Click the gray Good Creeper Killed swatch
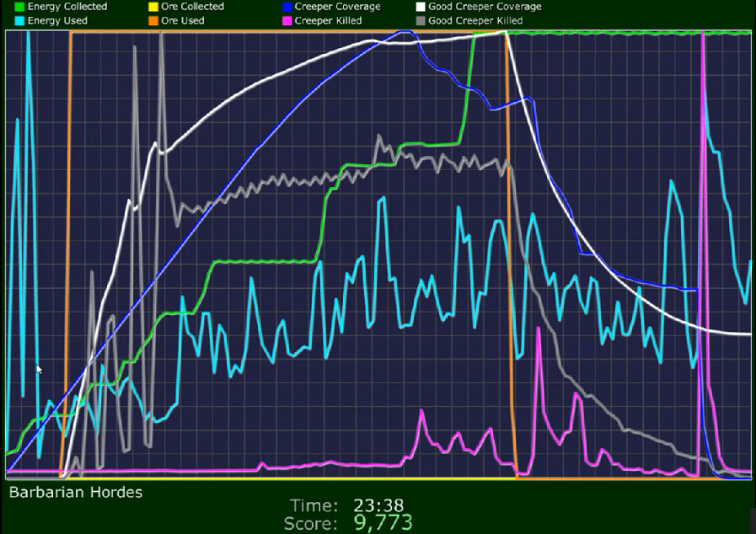 [x=421, y=21]
